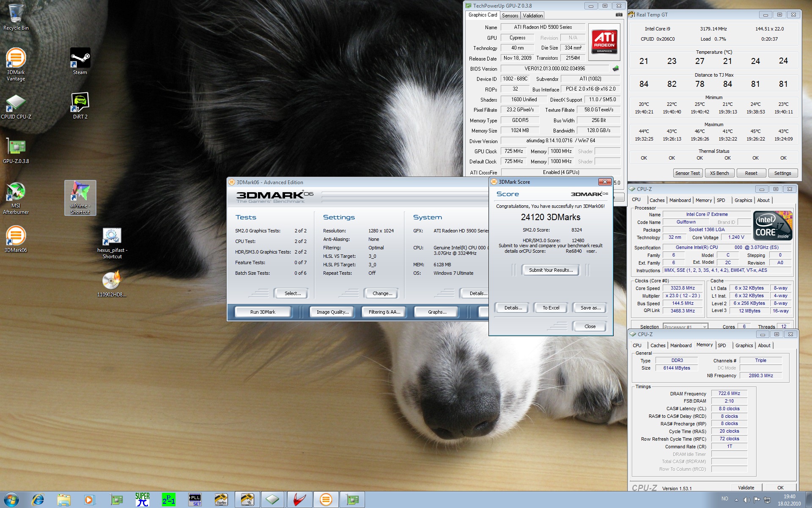Click Submit Your Results in 3DMark Score
This screenshot has width=812, height=508.
coord(551,270)
